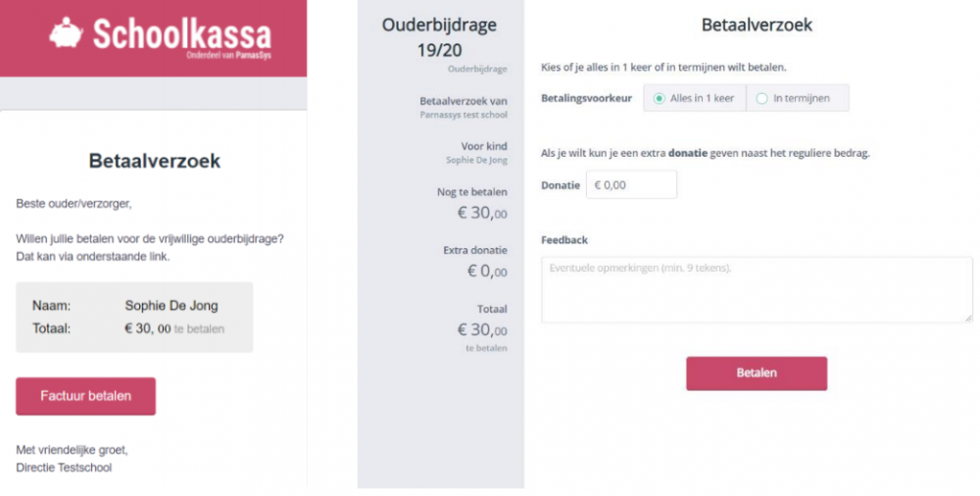Viewport: 980px width, 496px height.
Task: Click the Totaal € 30,00 in sidebar summary
Action: click(481, 330)
